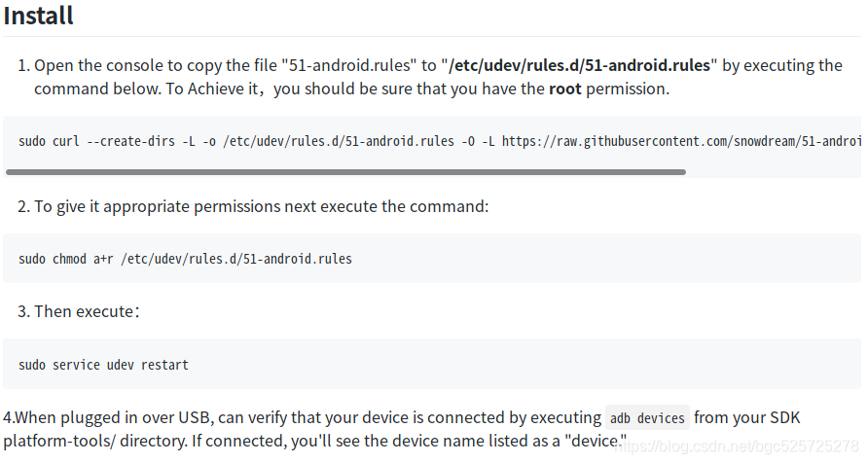The image size is (868, 464).
Task: Click the horizontal scrollbar under the curl command
Action: coord(345,172)
